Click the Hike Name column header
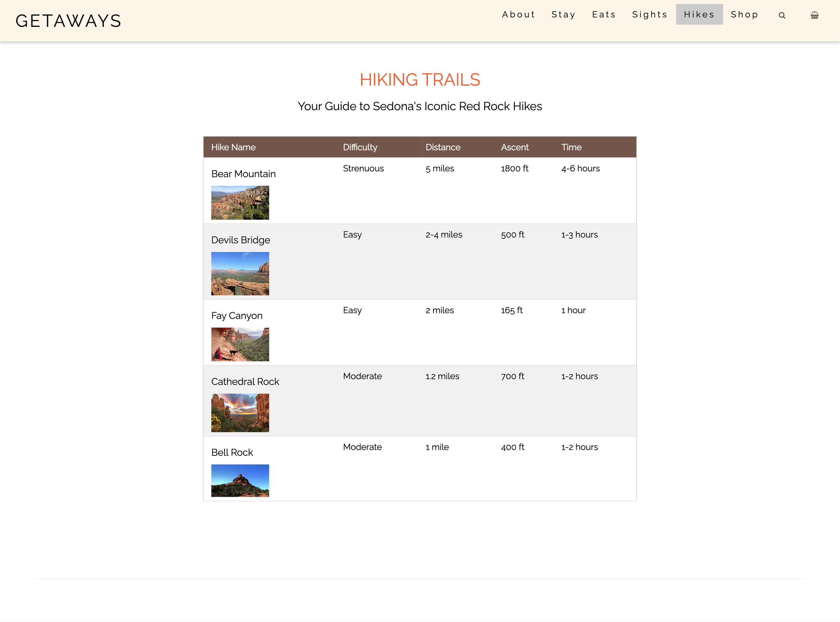The height and width of the screenshot is (622, 840). tap(233, 147)
